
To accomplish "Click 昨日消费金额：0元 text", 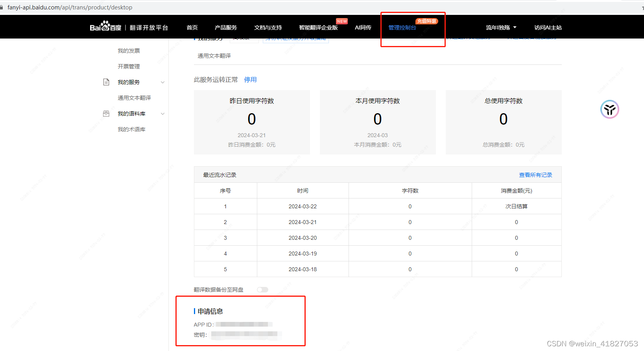I will point(252,145).
